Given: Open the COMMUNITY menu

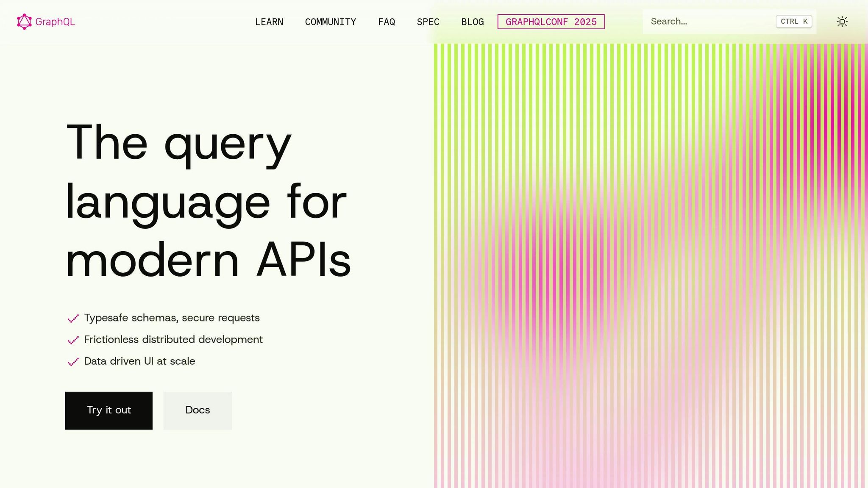Looking at the screenshot, I should click(331, 22).
